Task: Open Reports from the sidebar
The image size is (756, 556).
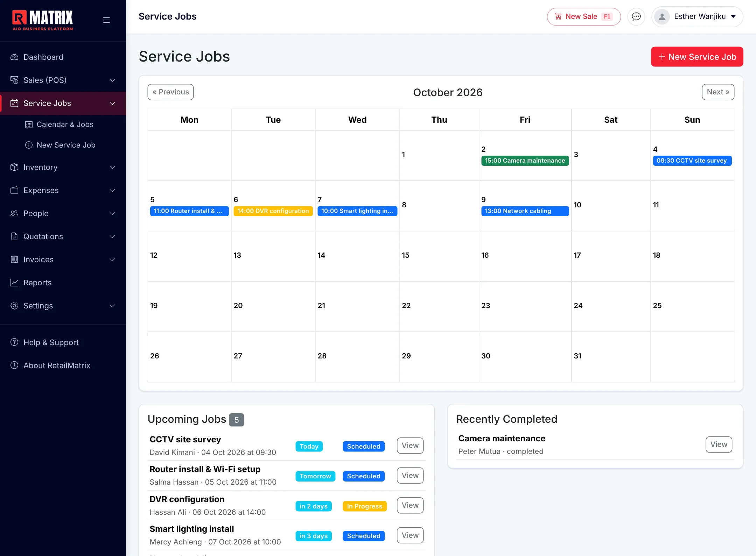Action: click(x=63, y=283)
